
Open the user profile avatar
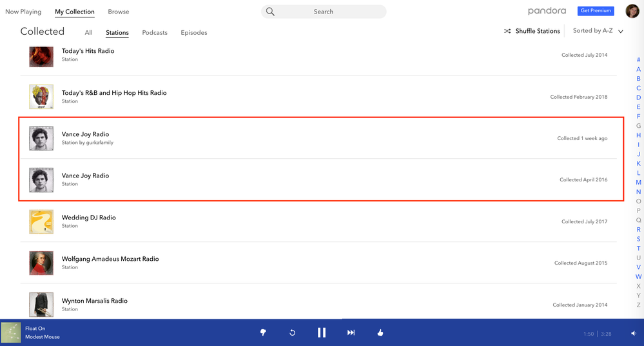(632, 12)
